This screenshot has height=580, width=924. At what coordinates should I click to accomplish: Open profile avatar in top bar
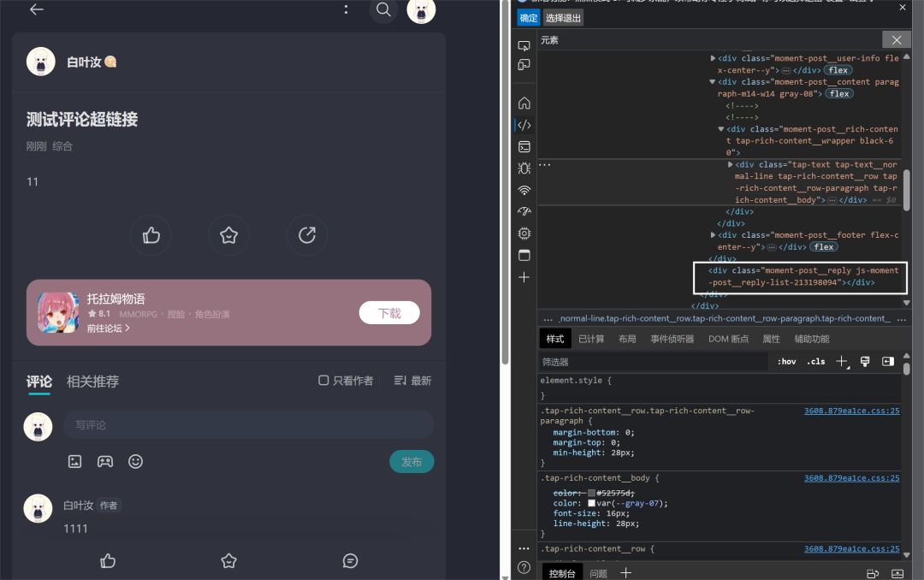[421, 9]
